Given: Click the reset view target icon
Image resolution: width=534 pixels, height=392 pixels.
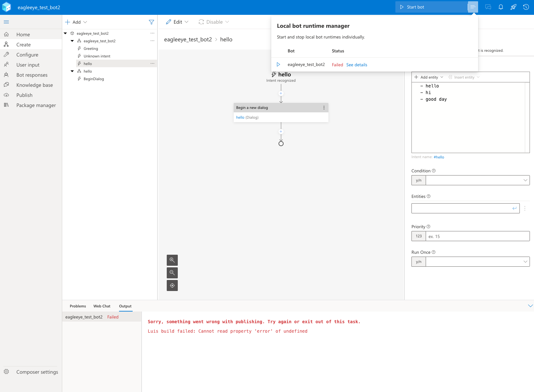Looking at the screenshot, I should point(172,285).
